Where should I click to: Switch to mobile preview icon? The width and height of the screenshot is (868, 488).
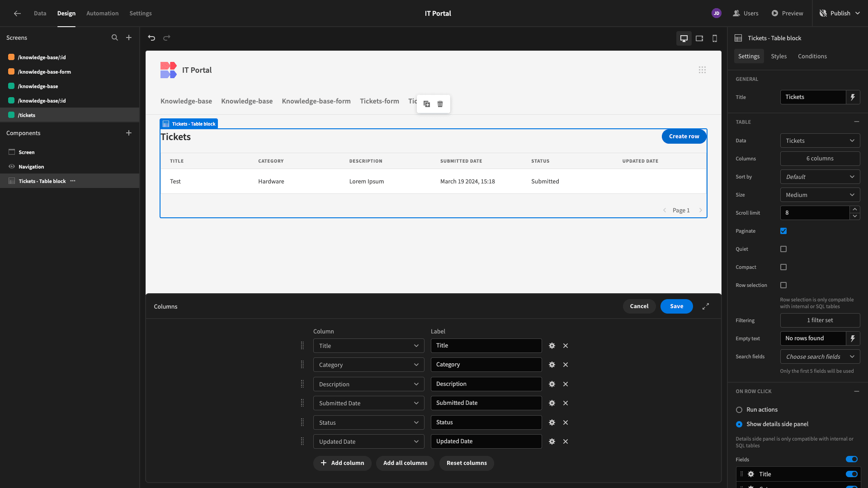click(715, 38)
